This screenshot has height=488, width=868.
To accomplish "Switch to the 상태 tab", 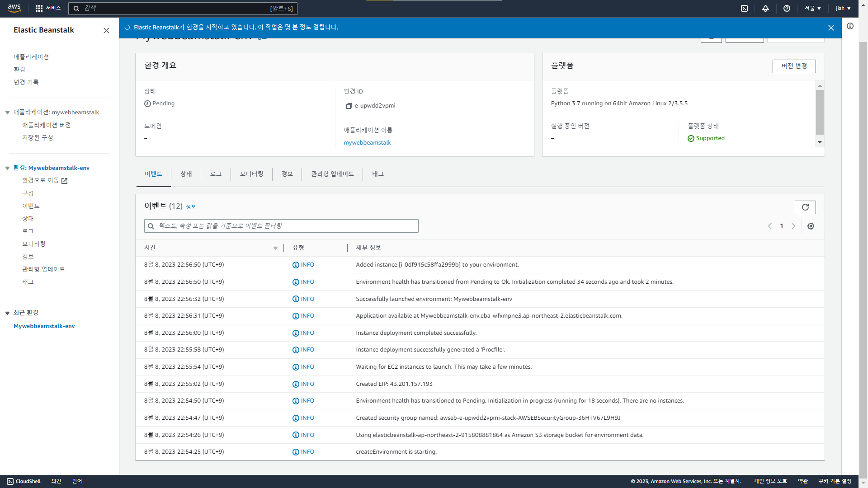I will coord(186,174).
